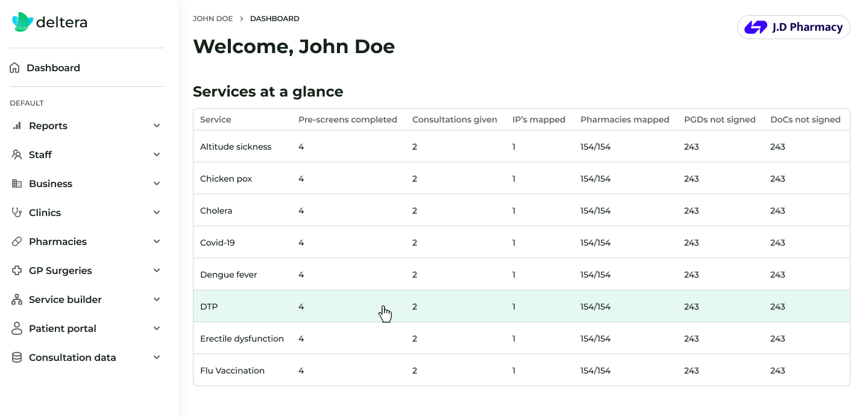Click the Services at a glance heading
The height and width of the screenshot is (417, 868).
click(x=268, y=92)
